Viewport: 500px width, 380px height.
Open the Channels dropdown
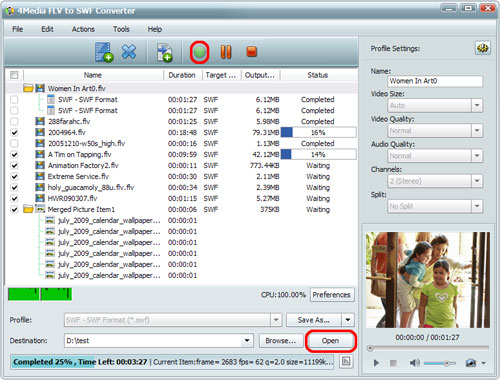click(477, 181)
